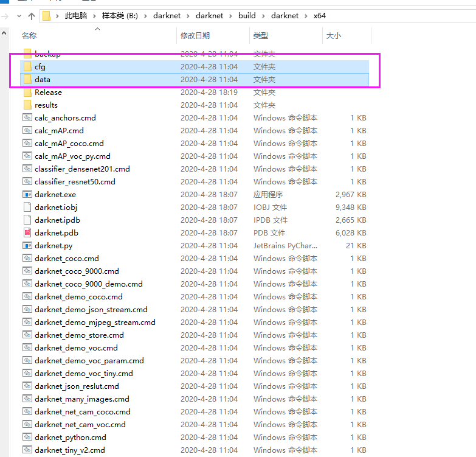Click the darknet_demo_coco.cmd script icon

pyautogui.click(x=27, y=296)
